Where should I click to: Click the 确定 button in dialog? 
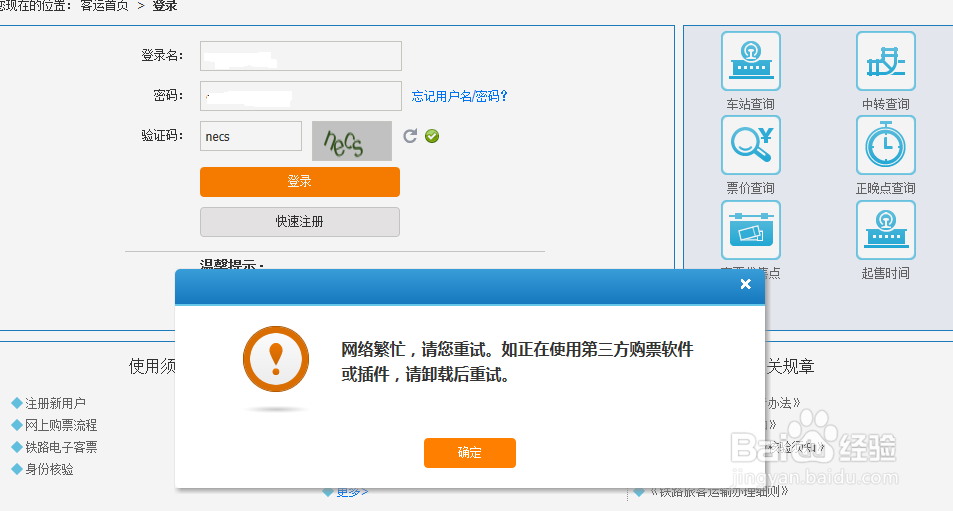click(470, 453)
